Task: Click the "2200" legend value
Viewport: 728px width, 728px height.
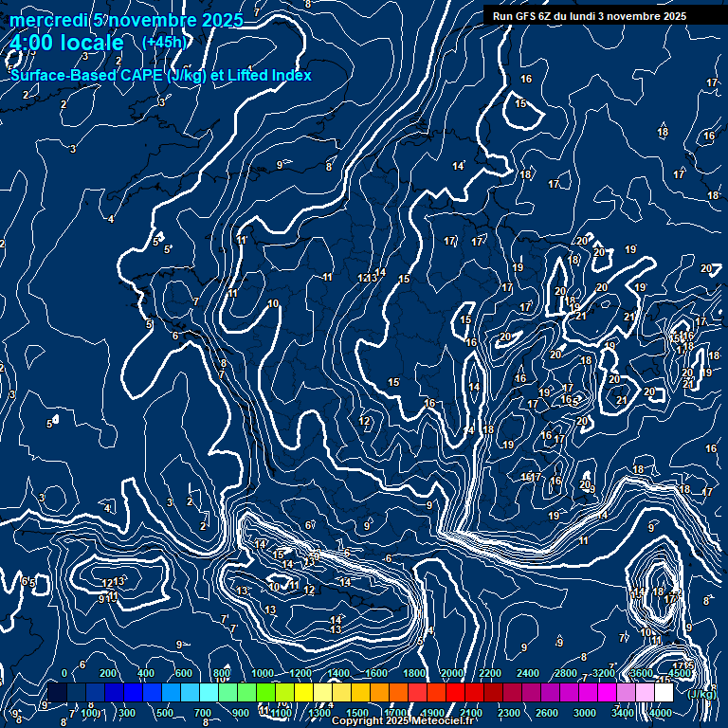Action: point(490,673)
